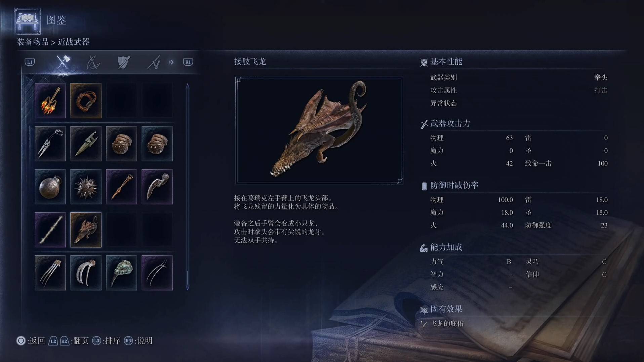Switch to the bow ranged weapons tab
Image resolution: width=644 pixels, height=362 pixels.
93,62
